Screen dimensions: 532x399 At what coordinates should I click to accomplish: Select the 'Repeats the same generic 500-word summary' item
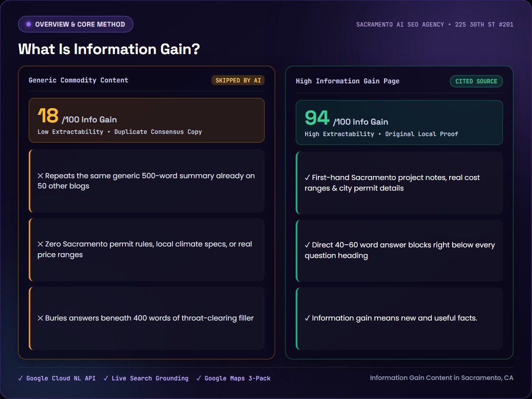(147, 181)
